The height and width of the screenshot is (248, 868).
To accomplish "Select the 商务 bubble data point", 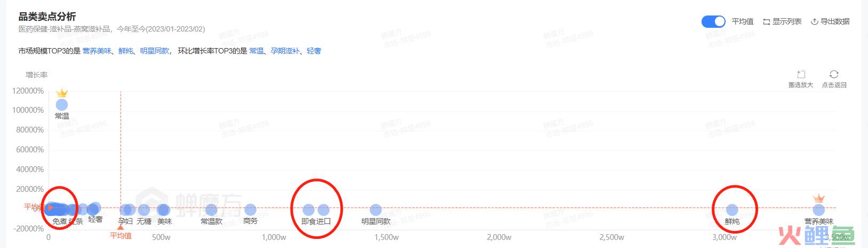I will coord(250,210).
